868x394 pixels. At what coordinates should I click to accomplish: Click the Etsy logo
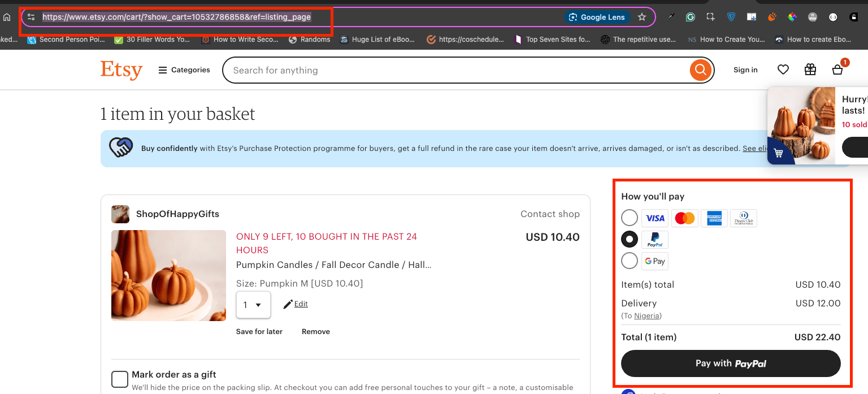[x=121, y=70]
